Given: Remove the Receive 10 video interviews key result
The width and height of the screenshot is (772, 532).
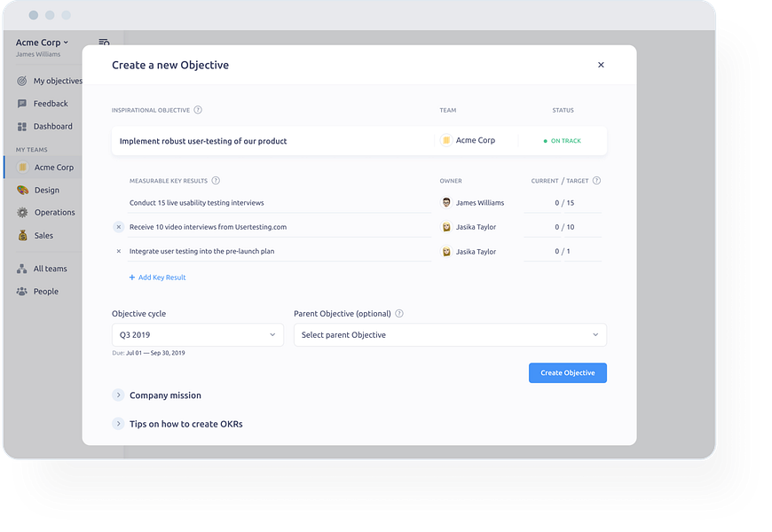Looking at the screenshot, I should (119, 227).
